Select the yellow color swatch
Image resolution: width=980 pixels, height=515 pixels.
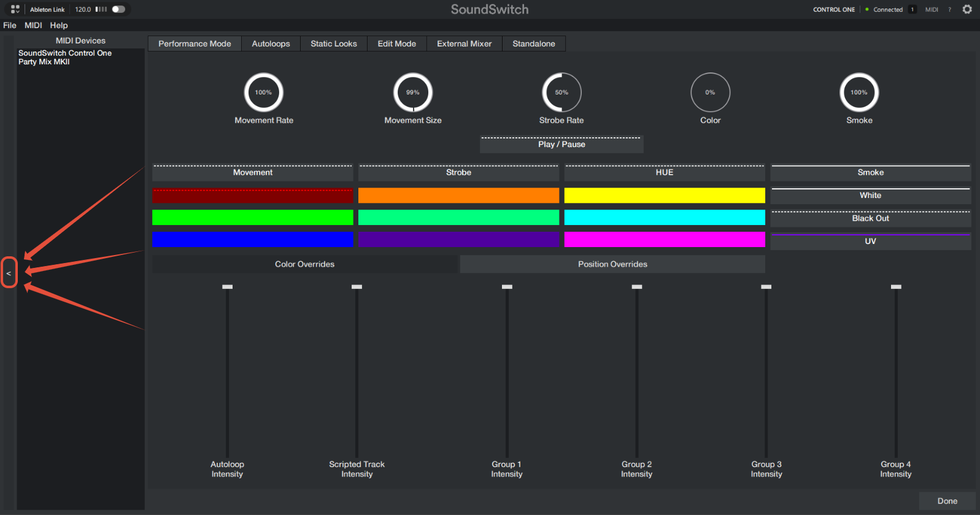click(x=665, y=196)
